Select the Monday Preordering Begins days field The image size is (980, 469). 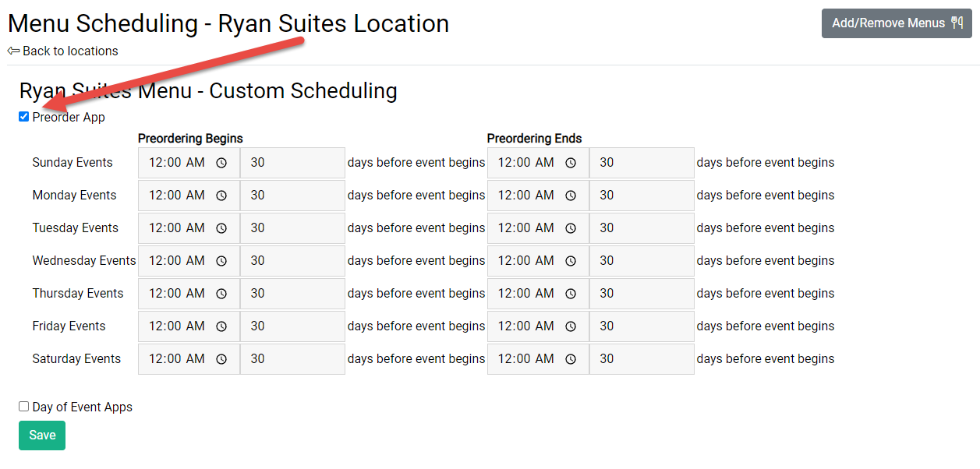tap(292, 195)
